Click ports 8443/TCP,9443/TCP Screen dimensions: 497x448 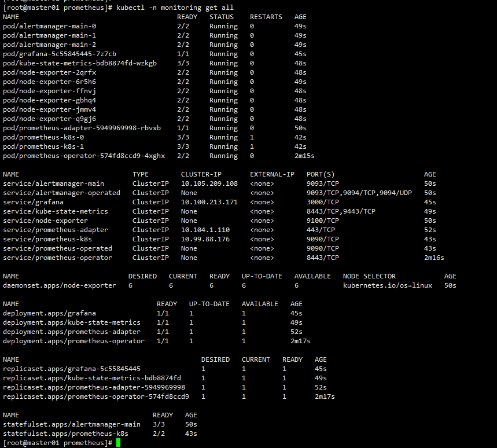tap(341, 211)
